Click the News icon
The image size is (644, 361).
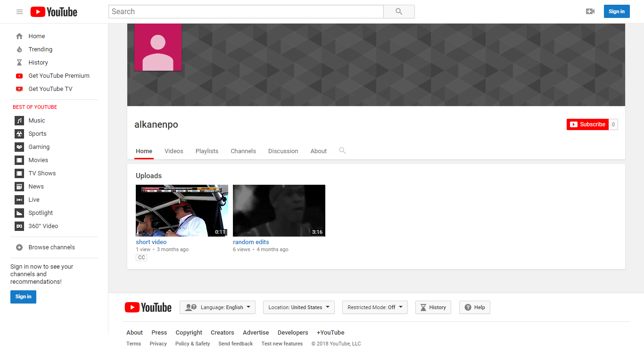(x=19, y=187)
